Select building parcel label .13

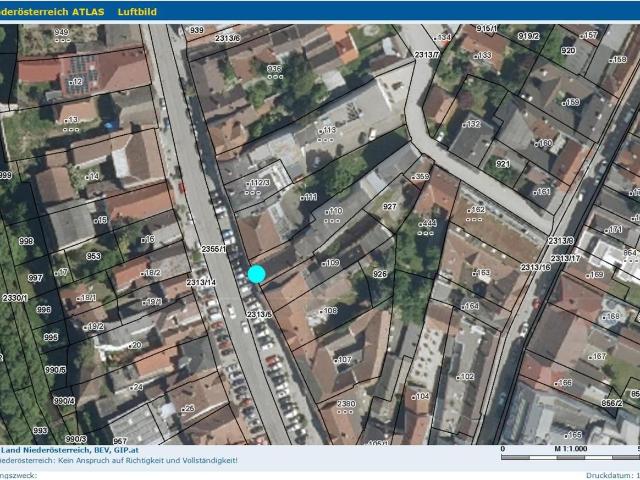[x=72, y=120]
